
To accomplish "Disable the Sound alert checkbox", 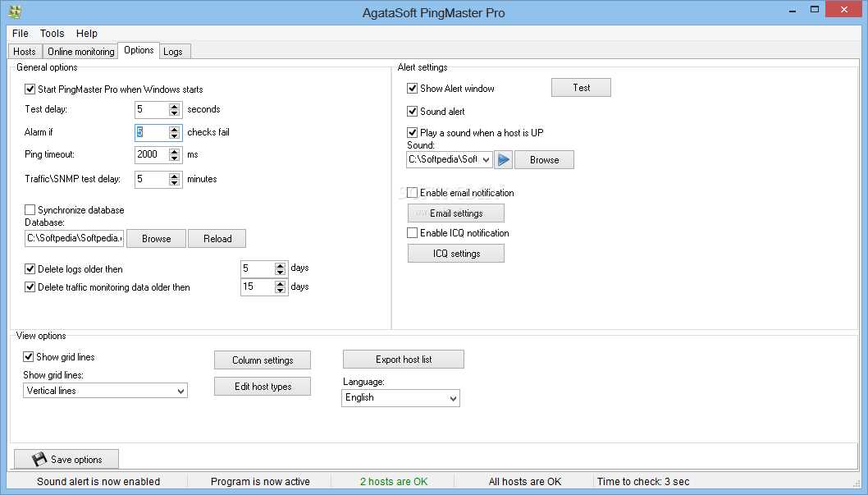I will tap(412, 112).
